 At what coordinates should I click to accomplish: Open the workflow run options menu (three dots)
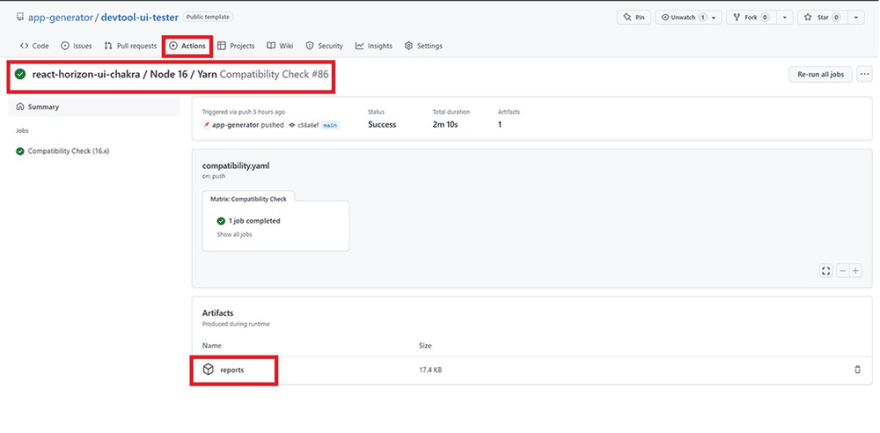(x=864, y=74)
